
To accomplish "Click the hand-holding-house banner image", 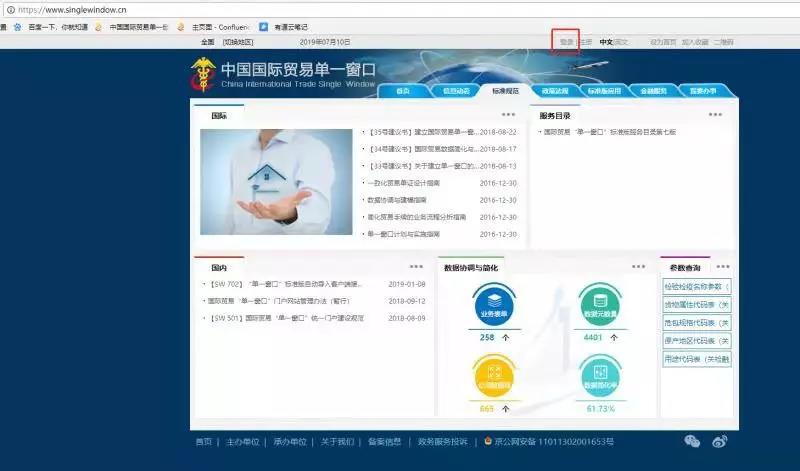I will (269, 181).
